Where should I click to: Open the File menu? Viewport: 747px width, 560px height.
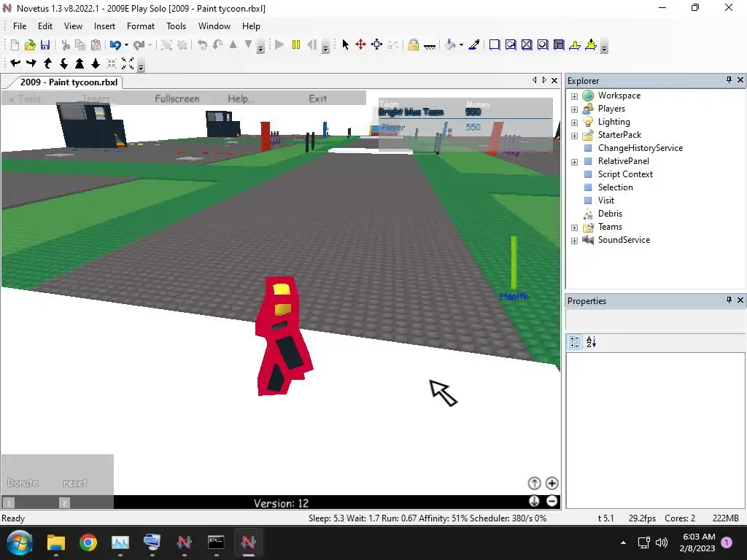(20, 26)
